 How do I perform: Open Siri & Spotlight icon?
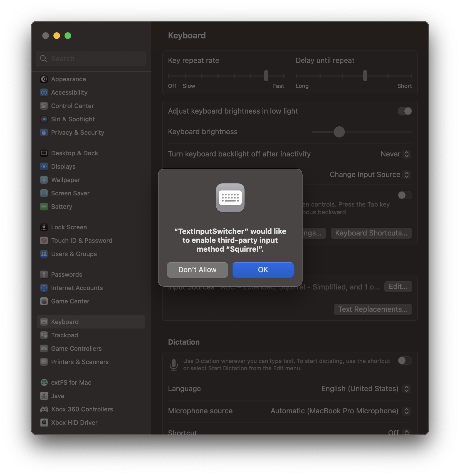[x=44, y=119]
